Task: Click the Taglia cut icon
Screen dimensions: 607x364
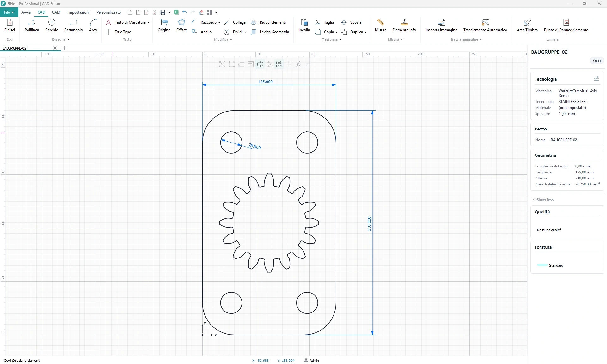Action: (318, 22)
